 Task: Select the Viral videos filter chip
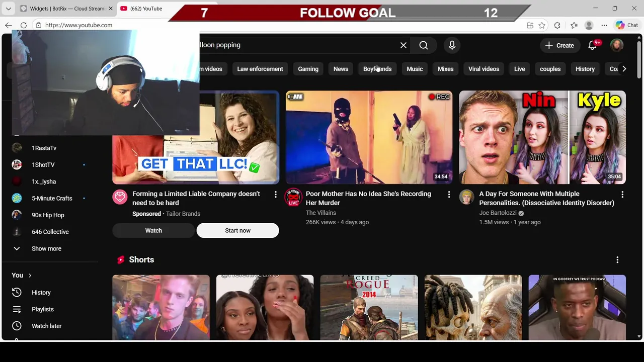pyautogui.click(x=484, y=69)
